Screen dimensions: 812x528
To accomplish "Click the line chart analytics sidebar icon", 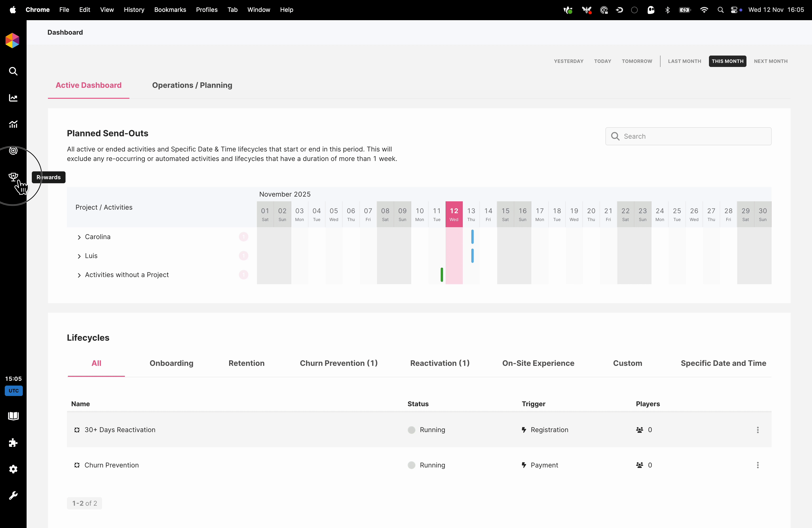I will pyautogui.click(x=13, y=98).
